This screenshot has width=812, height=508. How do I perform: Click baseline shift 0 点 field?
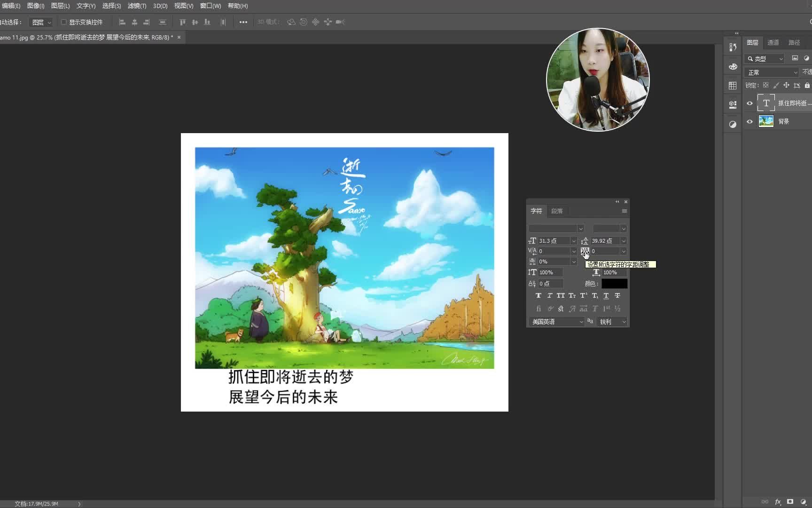click(550, 284)
